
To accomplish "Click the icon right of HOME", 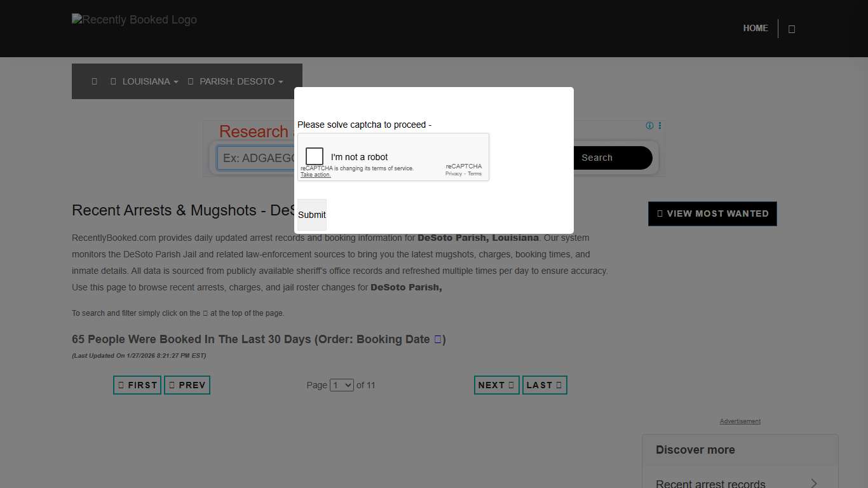I will [792, 29].
